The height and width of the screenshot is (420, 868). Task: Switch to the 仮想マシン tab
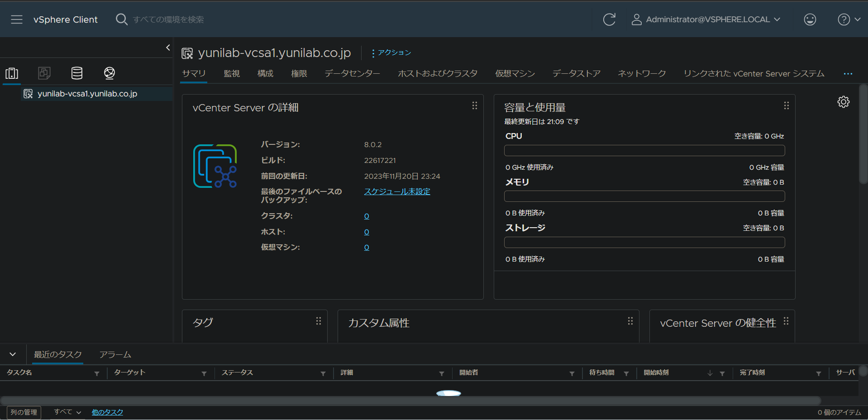[x=515, y=73]
